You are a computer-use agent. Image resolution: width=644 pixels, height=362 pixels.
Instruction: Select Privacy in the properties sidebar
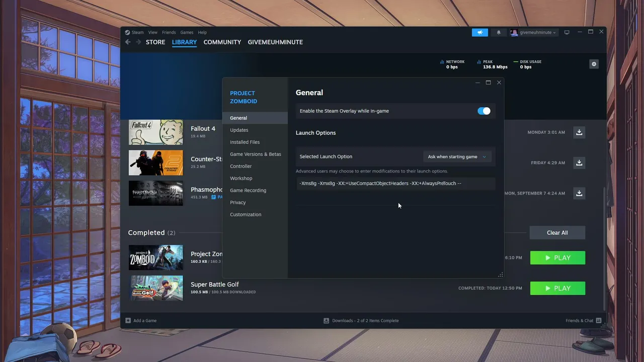click(x=255, y=203)
